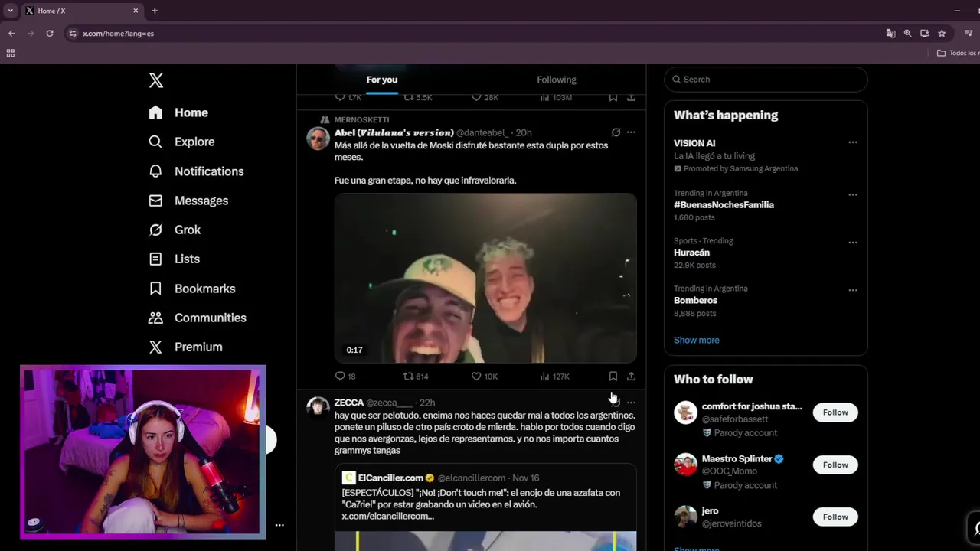980x551 pixels.
Task: Click the X logo in the sidebar
Action: point(156,80)
